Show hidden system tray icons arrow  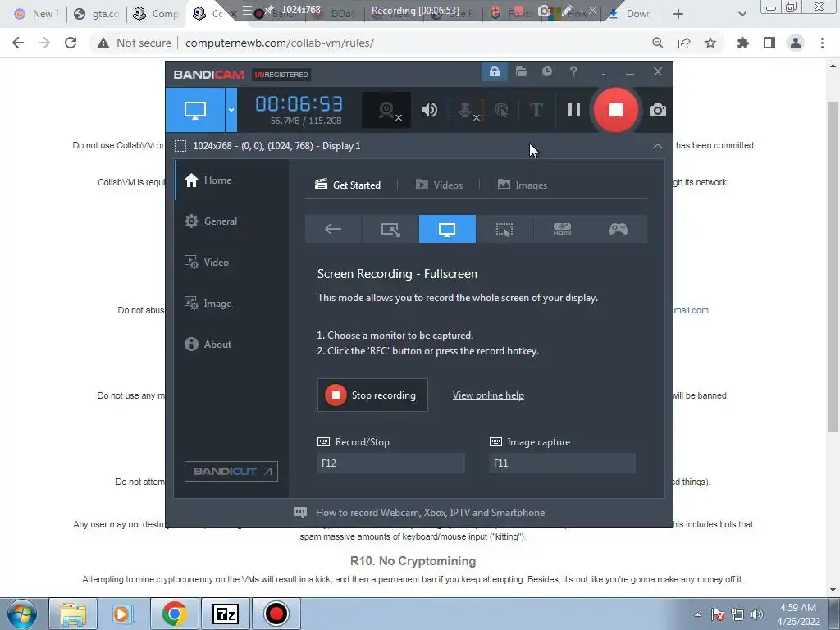[x=697, y=614]
